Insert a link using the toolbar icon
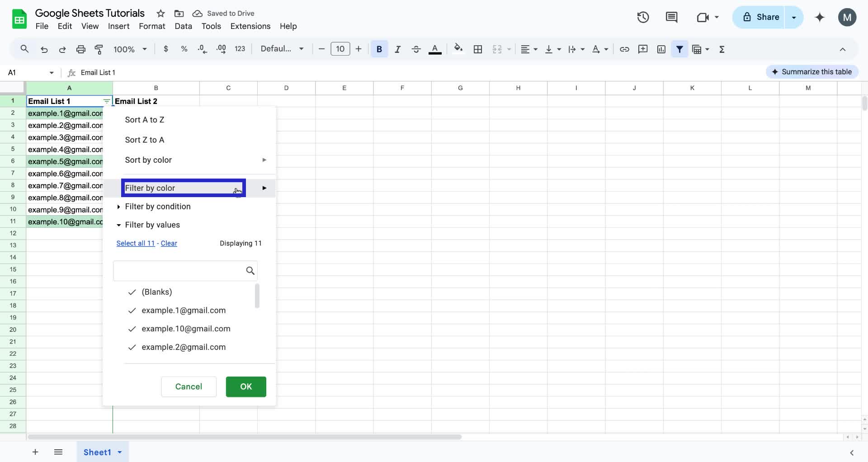Viewport: 868px width, 462px height. point(624,49)
